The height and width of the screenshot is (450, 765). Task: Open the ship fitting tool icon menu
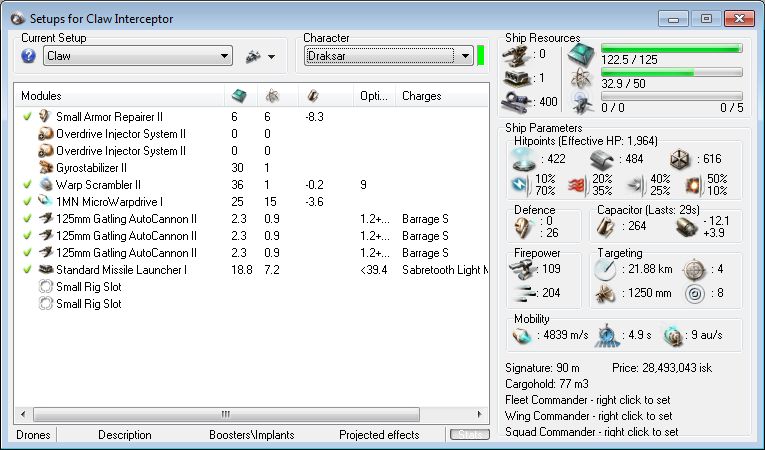[x=253, y=57]
